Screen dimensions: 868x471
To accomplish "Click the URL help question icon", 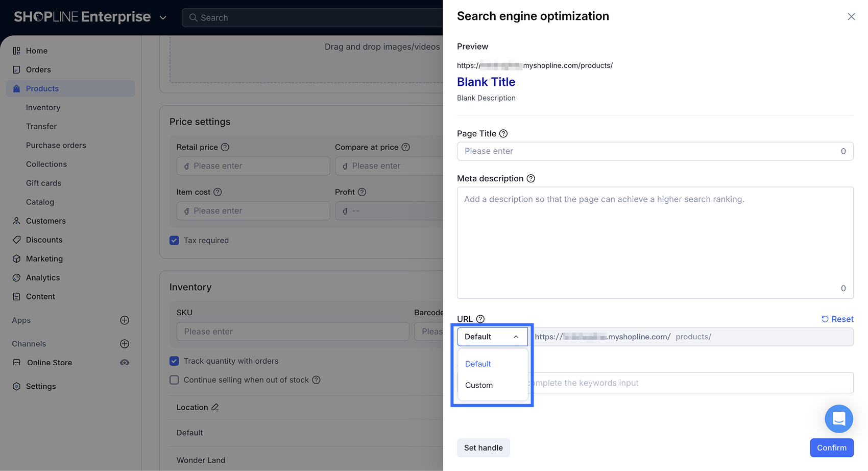I will pyautogui.click(x=480, y=319).
